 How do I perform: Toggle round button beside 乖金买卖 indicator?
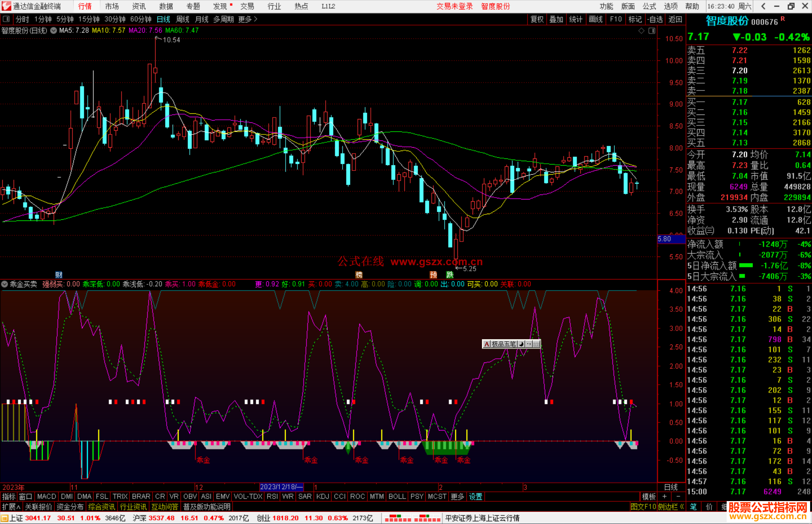tap(5, 284)
